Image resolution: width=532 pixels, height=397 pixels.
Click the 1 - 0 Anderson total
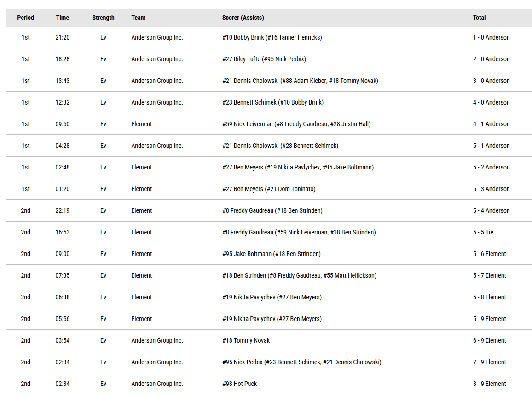(x=492, y=37)
